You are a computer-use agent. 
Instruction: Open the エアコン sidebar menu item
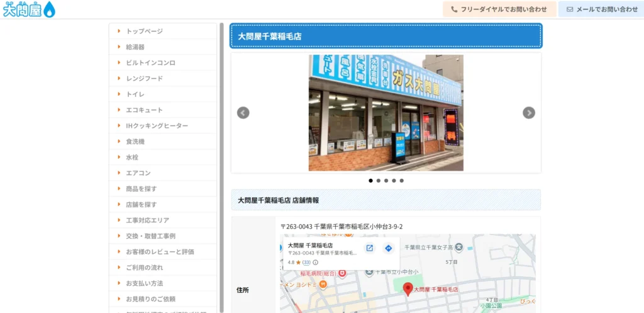tap(138, 173)
